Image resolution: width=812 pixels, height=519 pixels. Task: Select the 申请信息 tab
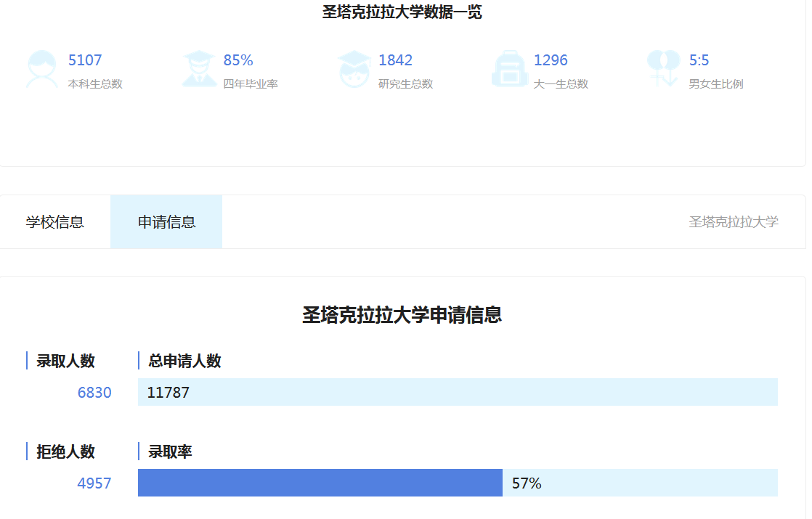(x=166, y=222)
